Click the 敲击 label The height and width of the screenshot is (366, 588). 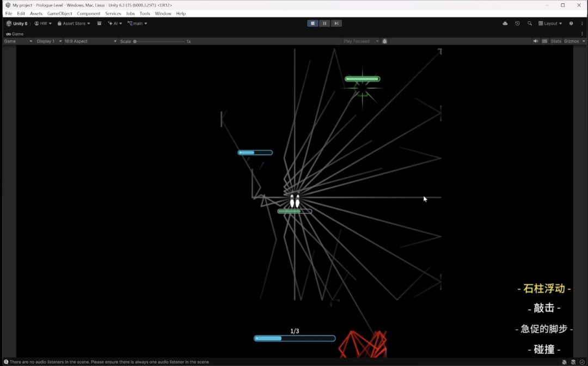[x=544, y=308]
